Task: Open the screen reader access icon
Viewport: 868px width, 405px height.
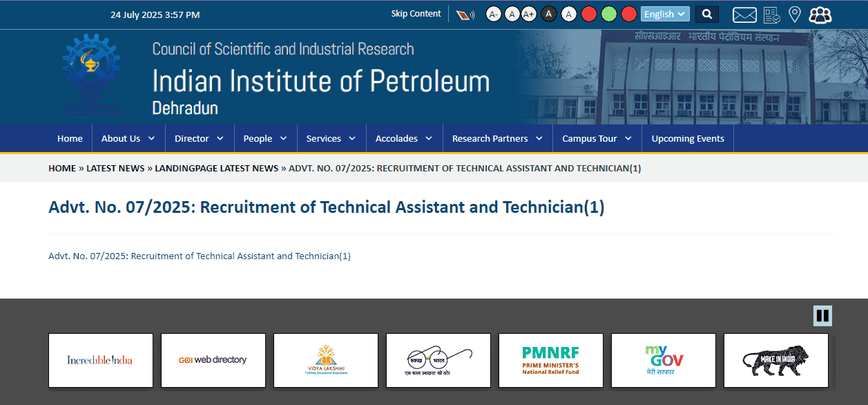Action: click(x=465, y=15)
